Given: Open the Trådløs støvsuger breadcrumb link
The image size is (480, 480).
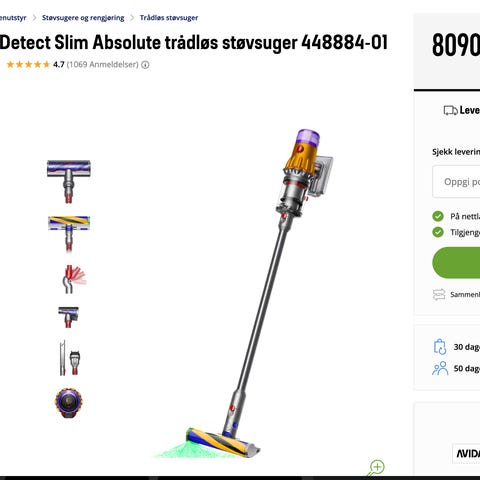Looking at the screenshot, I should 169,18.
